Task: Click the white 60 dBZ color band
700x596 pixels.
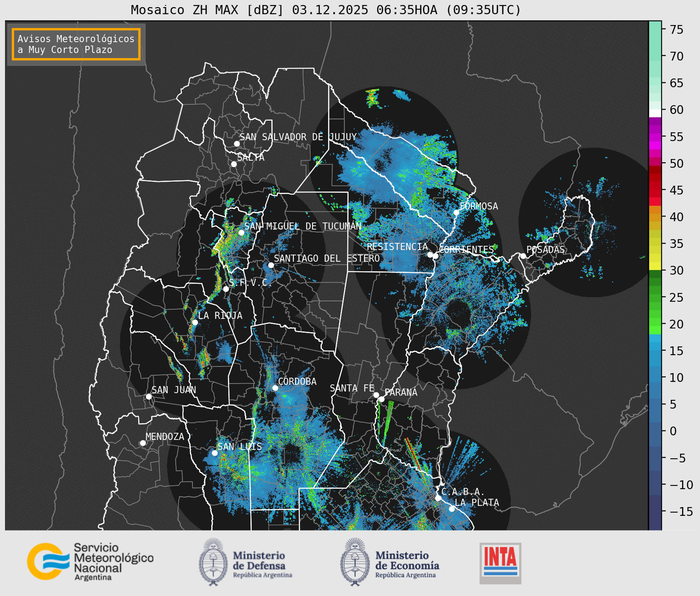Action: coord(655,113)
